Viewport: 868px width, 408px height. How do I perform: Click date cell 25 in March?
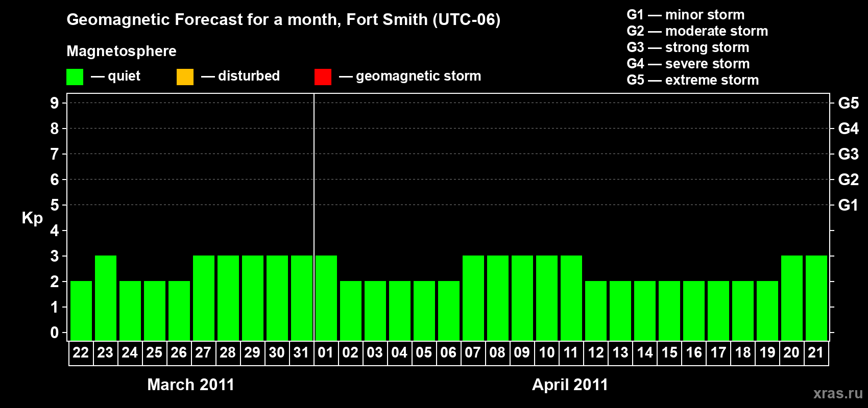154,353
